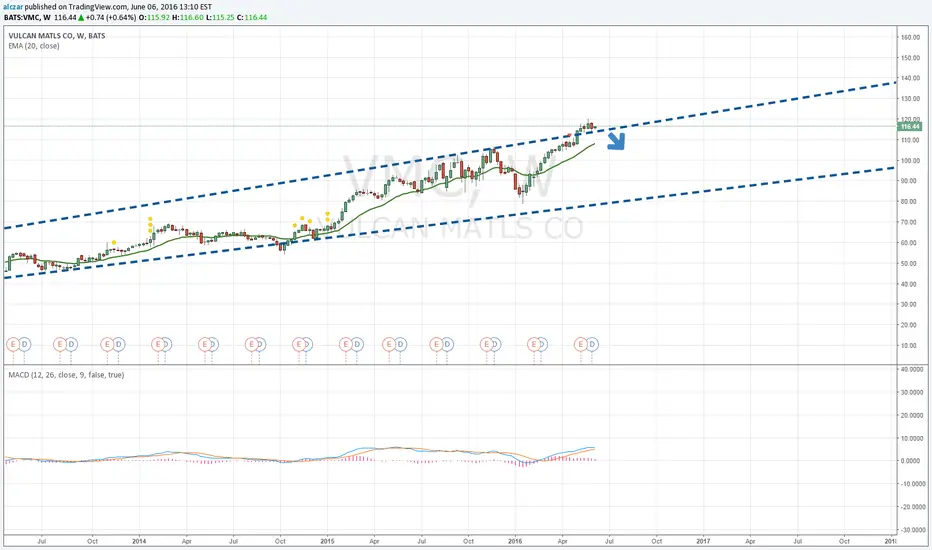932x550 pixels.
Task: Click the 100.00 price axis label
Action: click(x=910, y=161)
